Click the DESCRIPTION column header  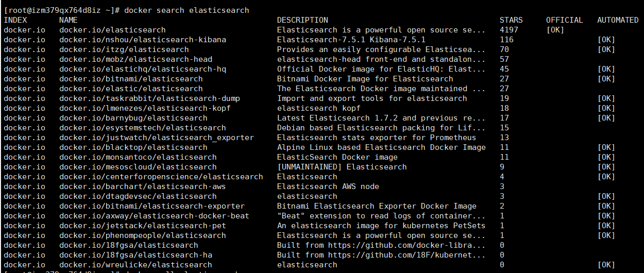click(302, 20)
